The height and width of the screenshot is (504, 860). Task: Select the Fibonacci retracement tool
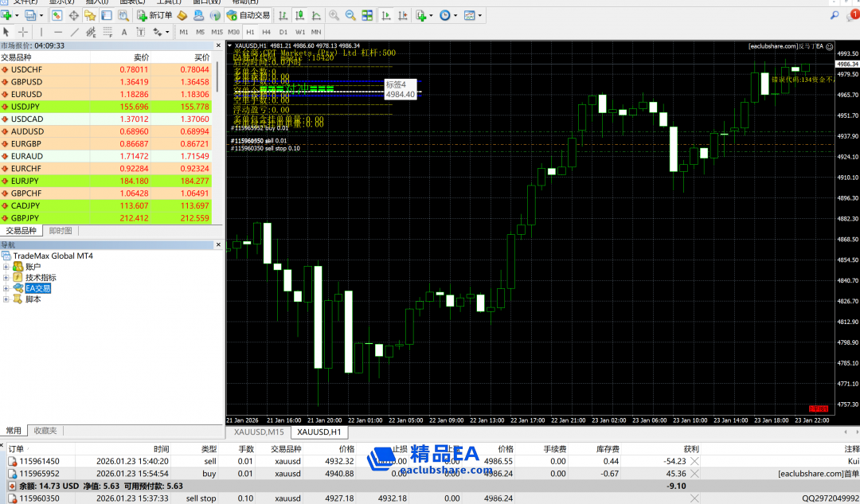(107, 32)
